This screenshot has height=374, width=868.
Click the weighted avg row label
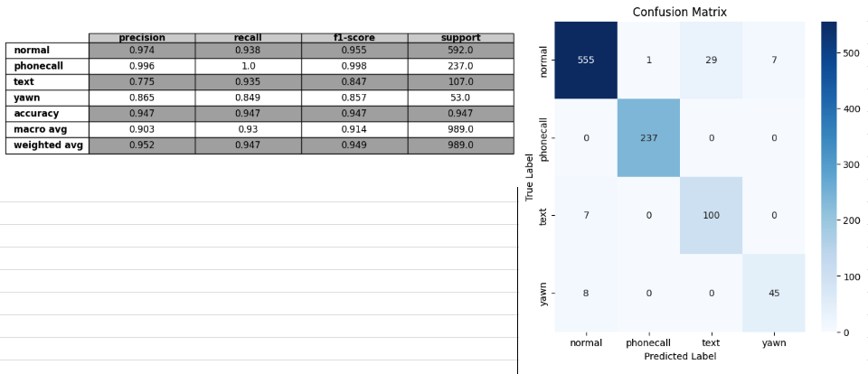[48, 145]
